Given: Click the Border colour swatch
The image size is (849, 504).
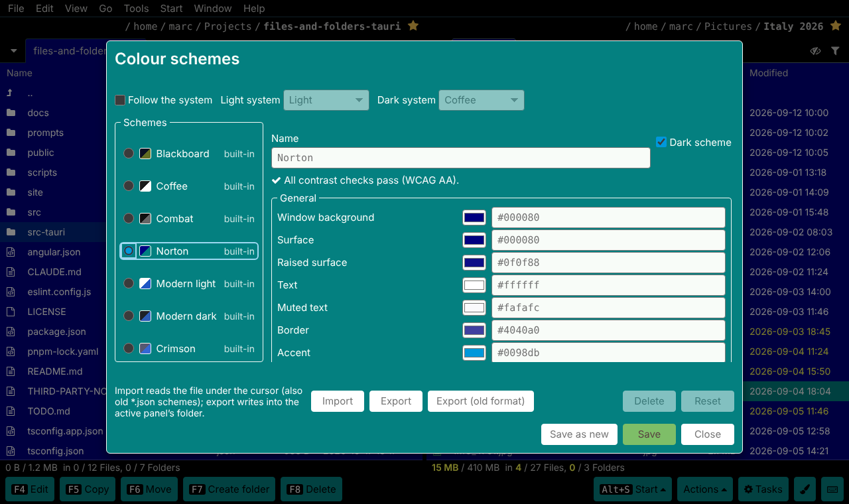Looking at the screenshot, I should click(x=474, y=330).
